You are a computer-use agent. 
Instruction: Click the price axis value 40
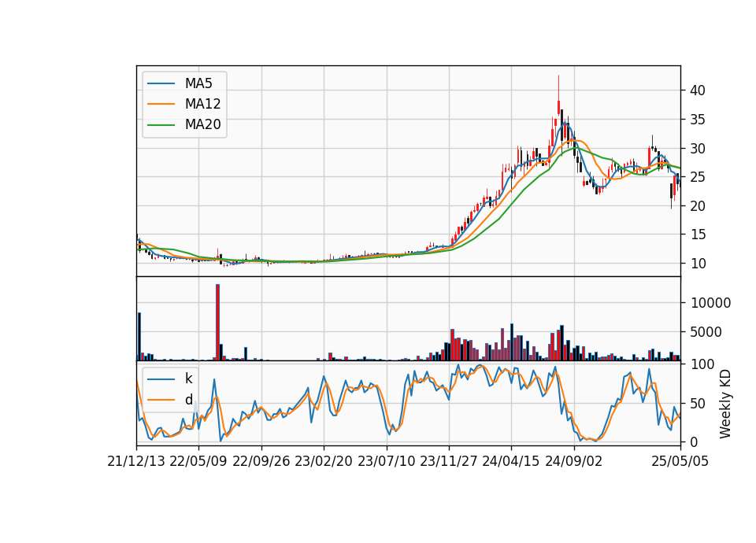698,90
